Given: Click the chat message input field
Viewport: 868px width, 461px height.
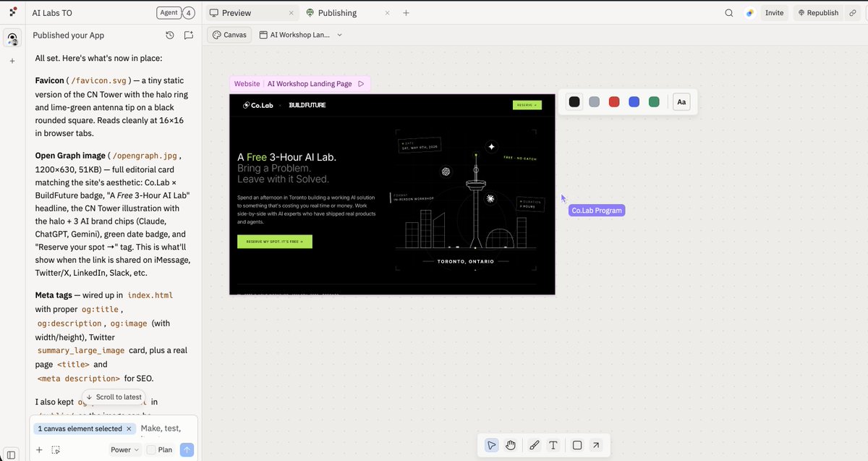Looking at the screenshot, I should [165, 428].
